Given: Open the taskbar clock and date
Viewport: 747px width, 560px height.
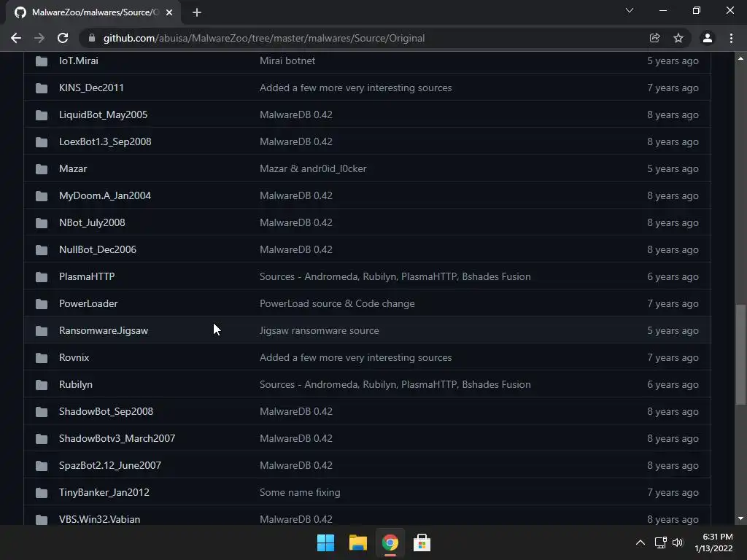Looking at the screenshot, I should (x=713, y=542).
